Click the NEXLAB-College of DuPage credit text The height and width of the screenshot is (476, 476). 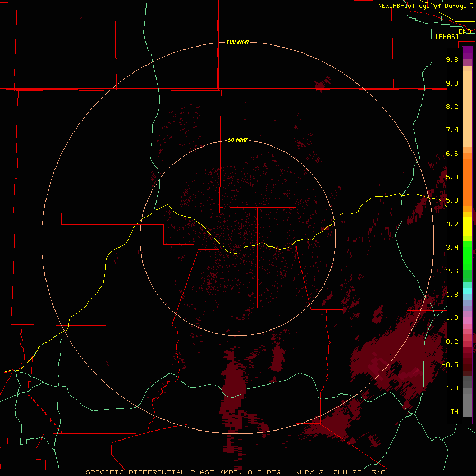pos(425,6)
